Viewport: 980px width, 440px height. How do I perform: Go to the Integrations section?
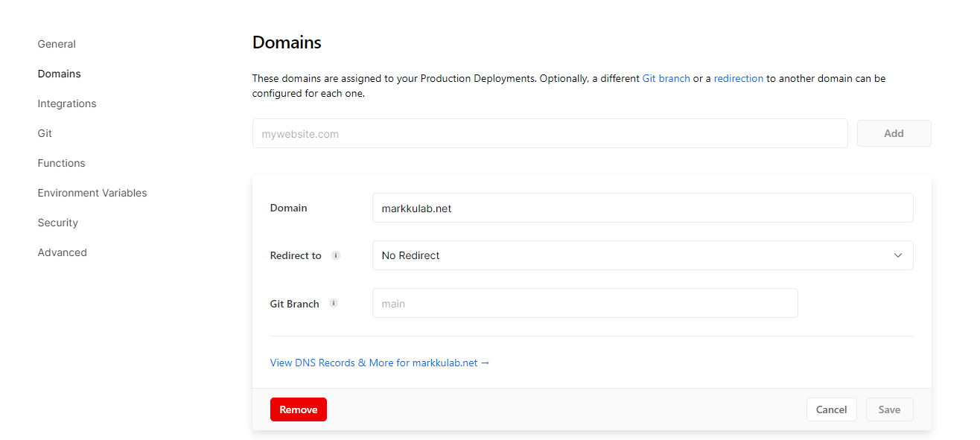[x=67, y=103]
